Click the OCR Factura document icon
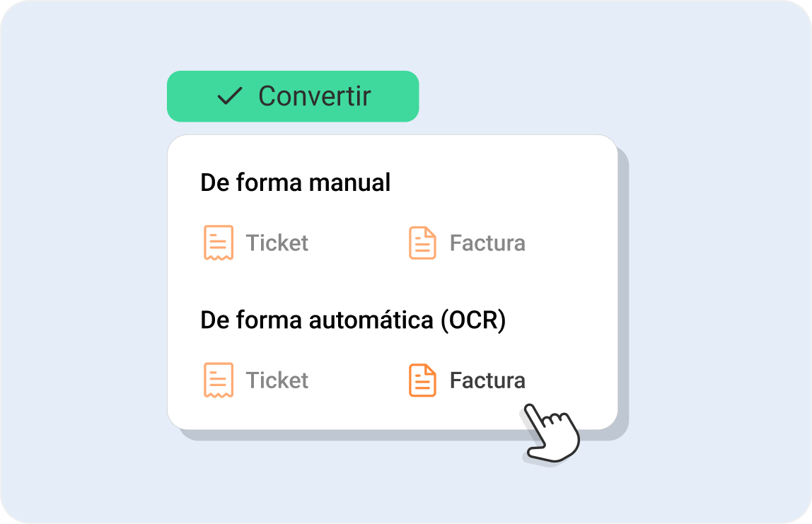The width and height of the screenshot is (812, 524). click(x=422, y=380)
